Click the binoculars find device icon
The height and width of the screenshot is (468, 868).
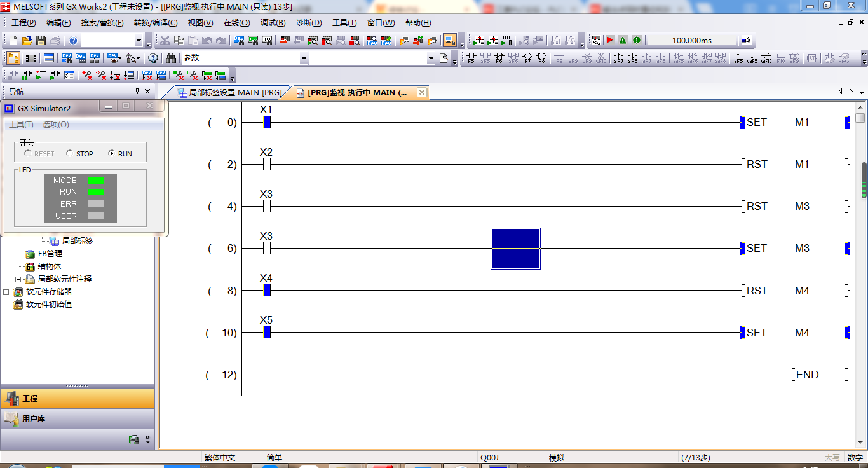171,59
